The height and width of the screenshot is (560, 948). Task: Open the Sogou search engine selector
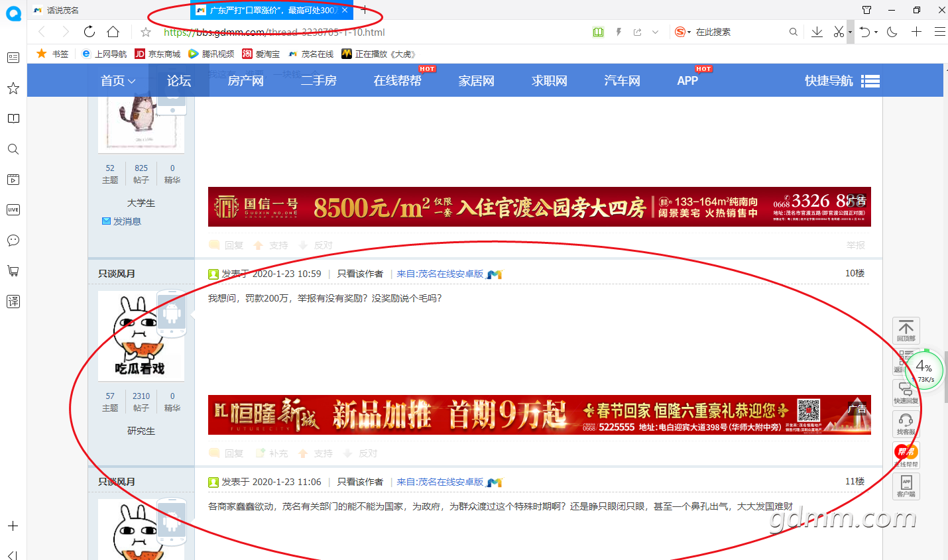(x=682, y=32)
